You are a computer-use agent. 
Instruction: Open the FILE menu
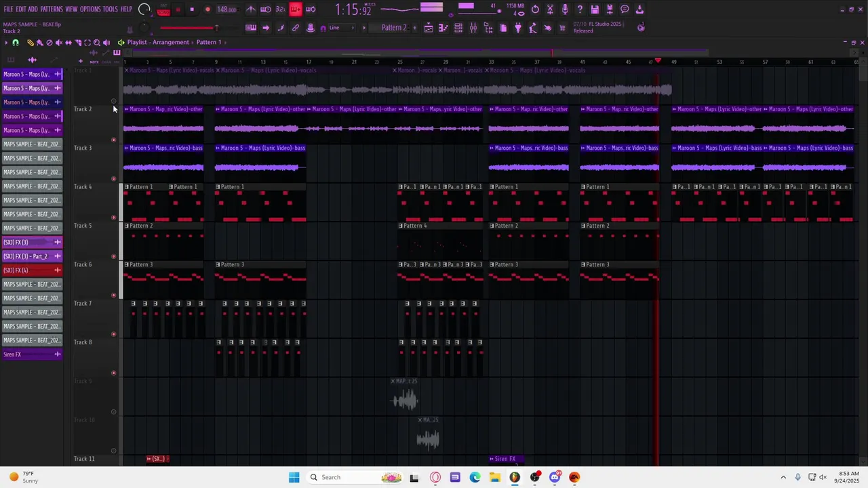pyautogui.click(x=8, y=9)
